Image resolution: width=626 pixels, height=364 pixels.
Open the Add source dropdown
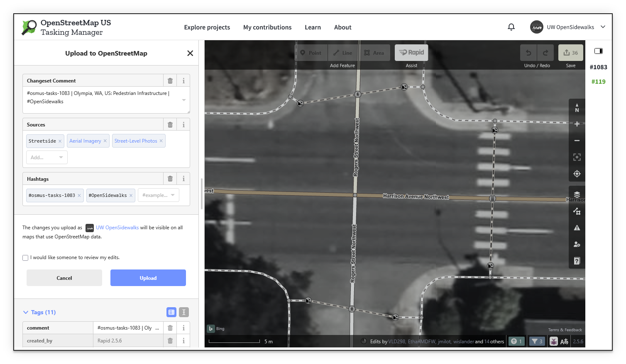click(x=46, y=157)
